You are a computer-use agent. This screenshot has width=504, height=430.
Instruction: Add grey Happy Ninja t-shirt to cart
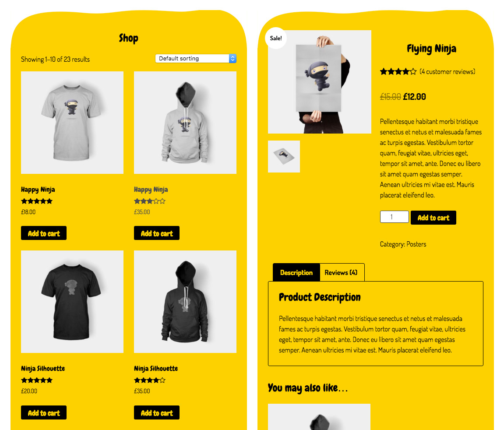coord(44,233)
